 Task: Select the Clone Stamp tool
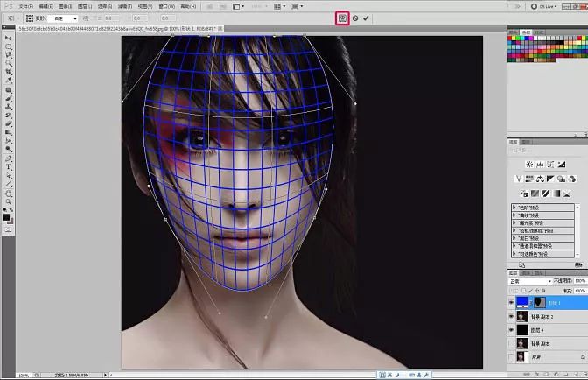[x=8, y=107]
